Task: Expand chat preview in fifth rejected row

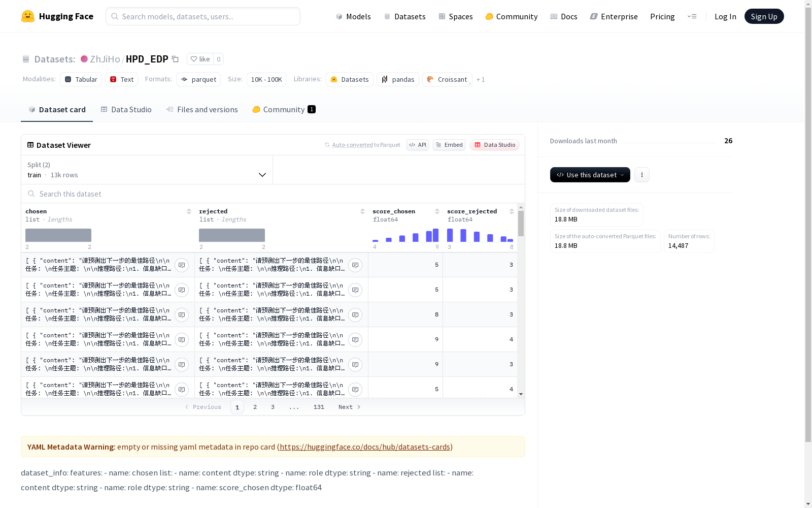Action: coord(355,365)
